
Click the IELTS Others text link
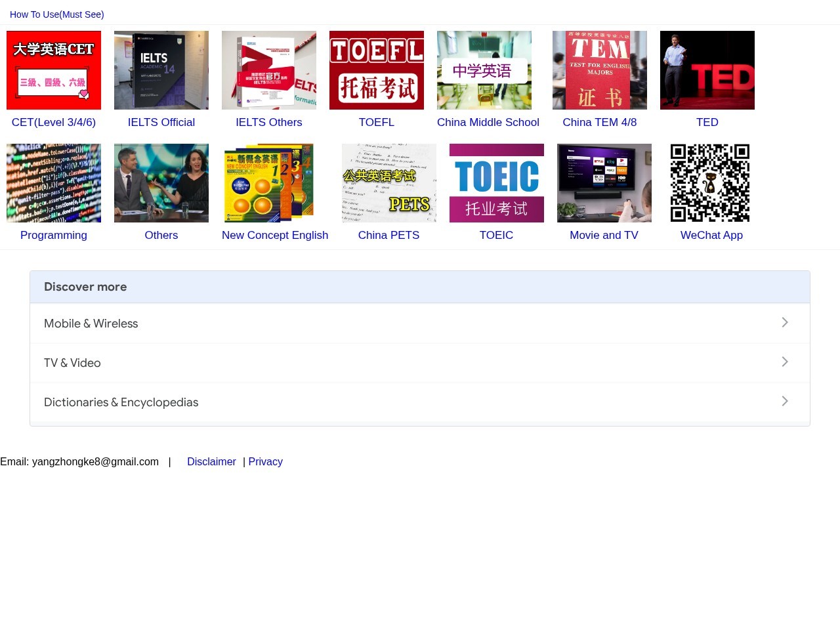click(x=269, y=122)
